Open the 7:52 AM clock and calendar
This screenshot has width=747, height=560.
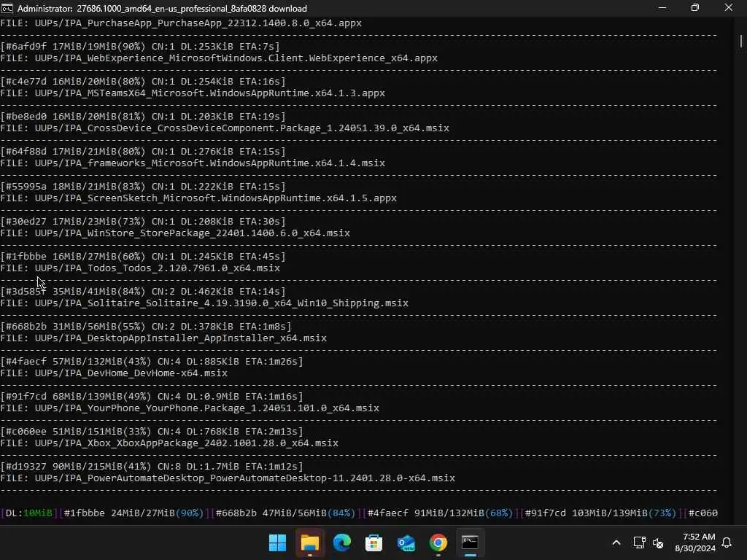695,542
